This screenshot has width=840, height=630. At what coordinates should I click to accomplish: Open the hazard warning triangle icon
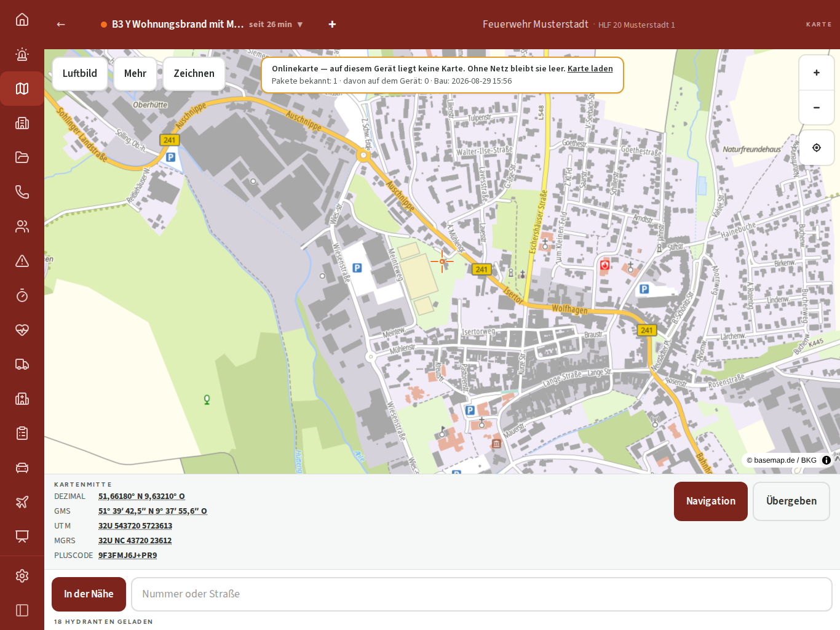click(x=22, y=261)
